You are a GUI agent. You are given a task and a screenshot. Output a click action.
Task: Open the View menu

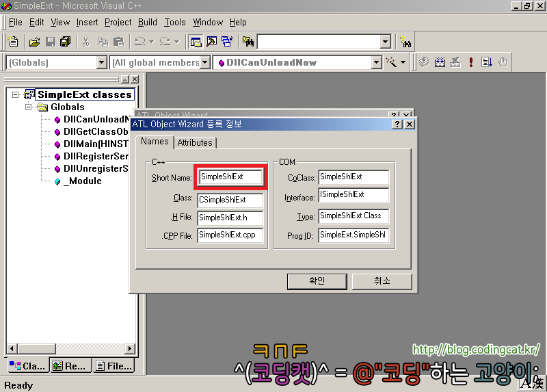click(x=60, y=23)
